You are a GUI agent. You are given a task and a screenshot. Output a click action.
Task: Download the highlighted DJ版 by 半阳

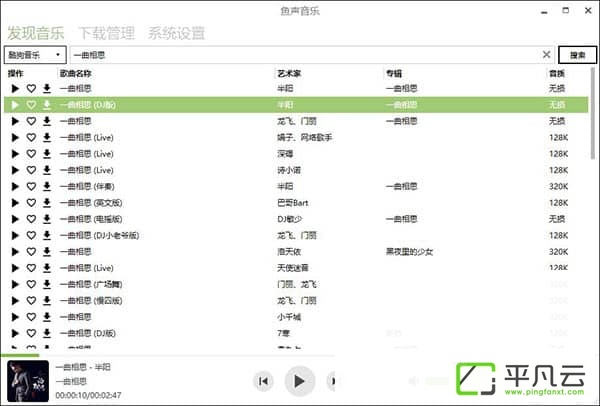point(47,105)
